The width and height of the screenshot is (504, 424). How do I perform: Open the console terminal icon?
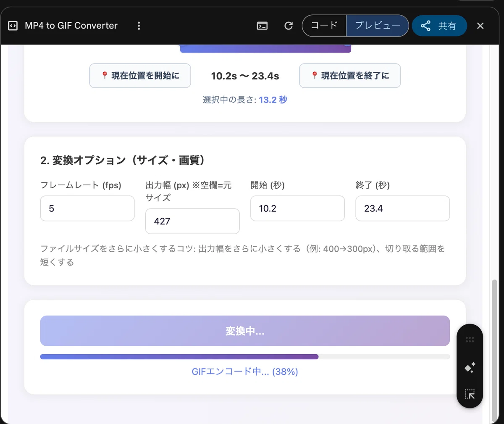[x=262, y=26]
